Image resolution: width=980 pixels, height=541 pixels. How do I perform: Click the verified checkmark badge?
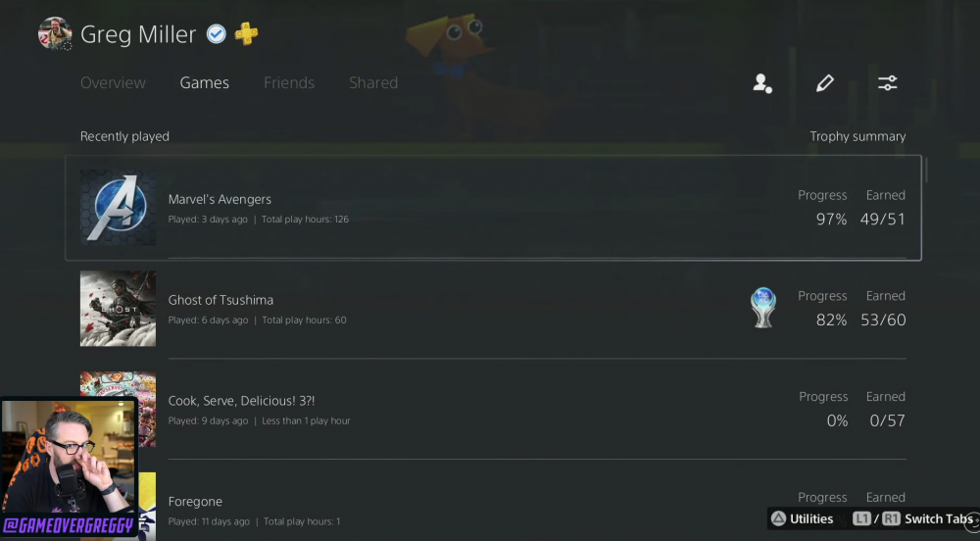217,33
